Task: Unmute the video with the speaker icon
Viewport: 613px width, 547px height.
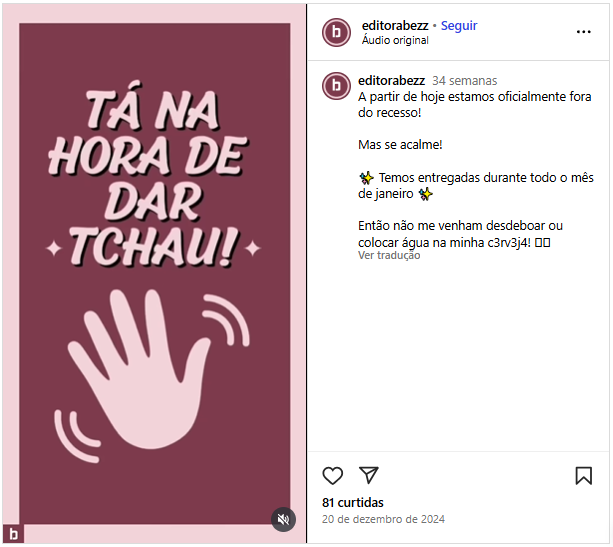Action: (x=283, y=519)
